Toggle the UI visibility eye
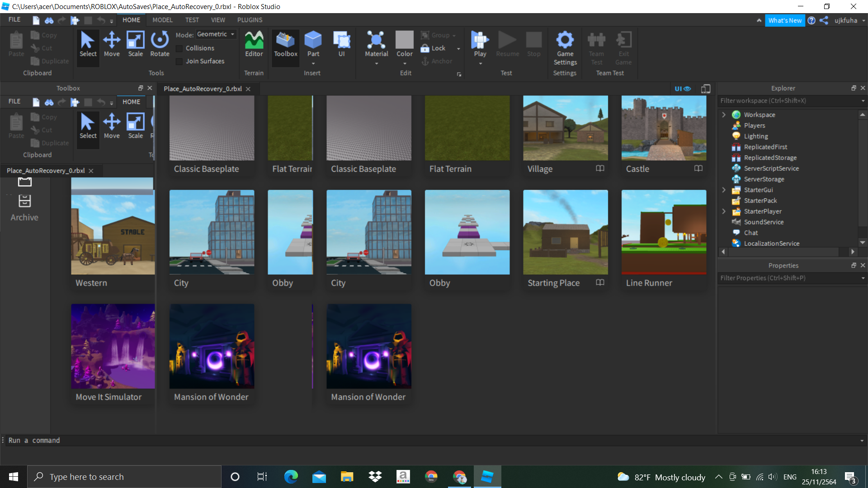 click(x=683, y=89)
